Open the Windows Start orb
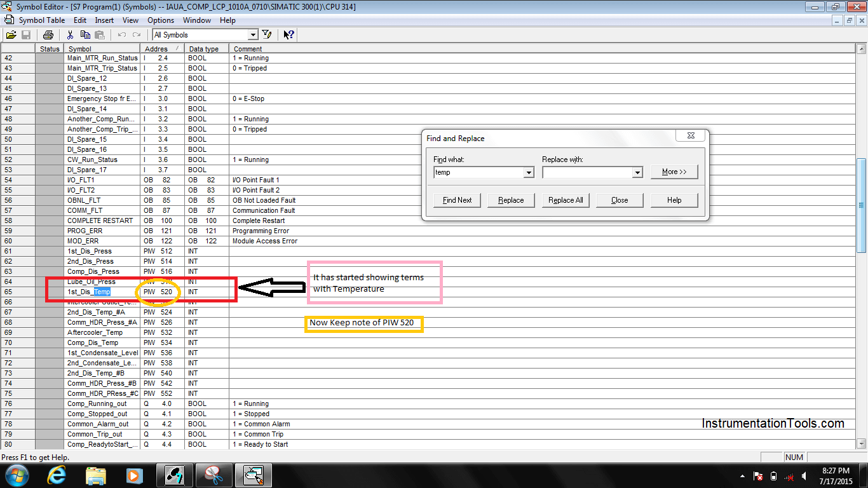868x488 pixels. click(x=16, y=475)
